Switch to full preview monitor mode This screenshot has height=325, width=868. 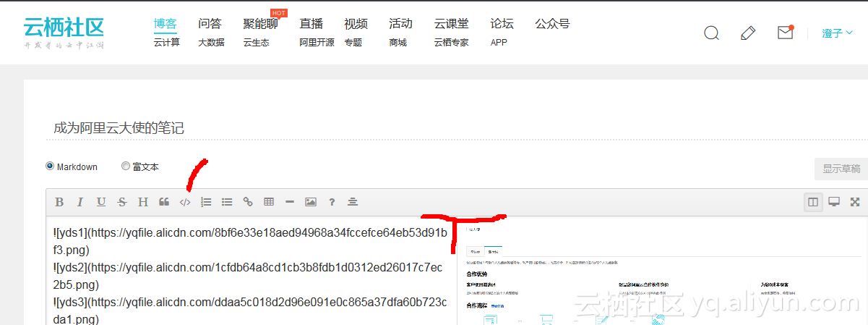(834, 202)
